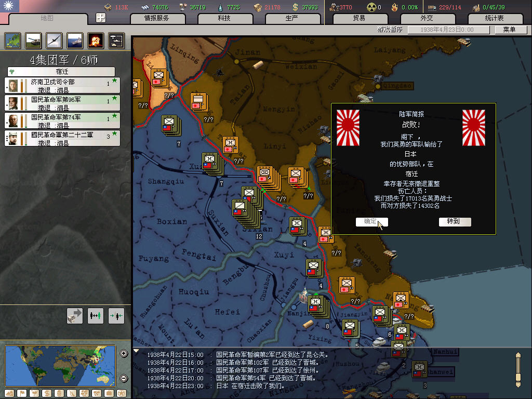Confirm battle report with 确定 button
This screenshot has width=532, height=399.
[371, 221]
